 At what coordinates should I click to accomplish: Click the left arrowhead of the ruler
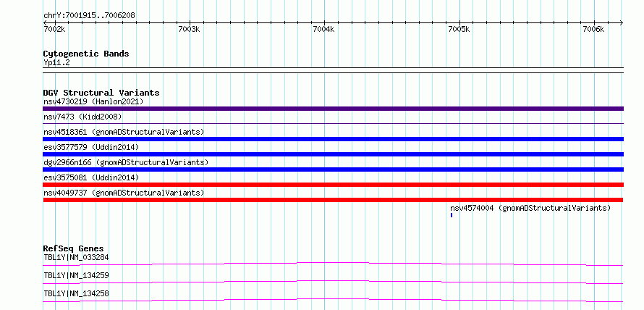point(45,22)
